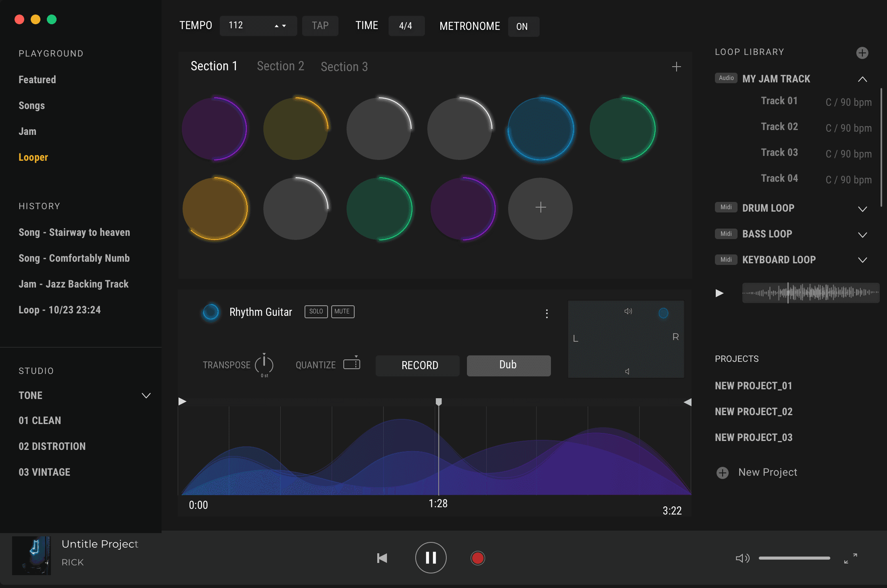Click the skip-to-start transport icon
Viewport: 887px width, 588px height.
(382, 558)
